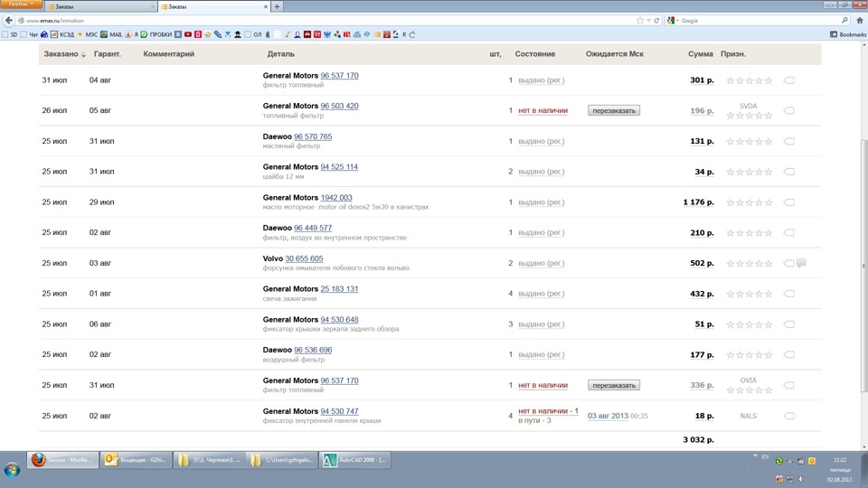Open the КСЭД bookmark
This screenshot has height=488, width=868.
point(62,34)
